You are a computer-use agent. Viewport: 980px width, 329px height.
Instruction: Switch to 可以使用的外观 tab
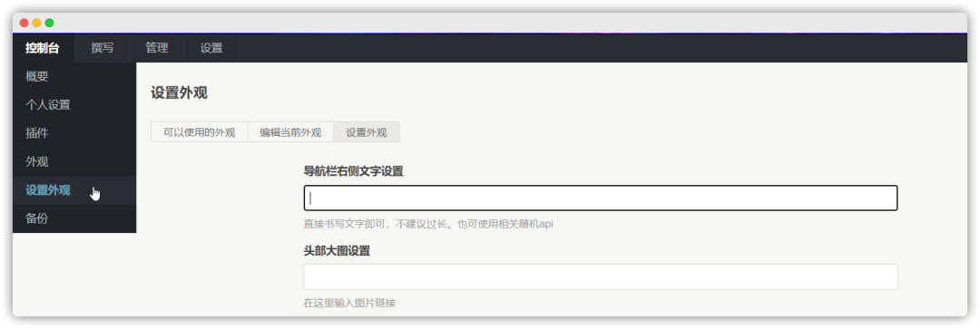pyautogui.click(x=200, y=132)
